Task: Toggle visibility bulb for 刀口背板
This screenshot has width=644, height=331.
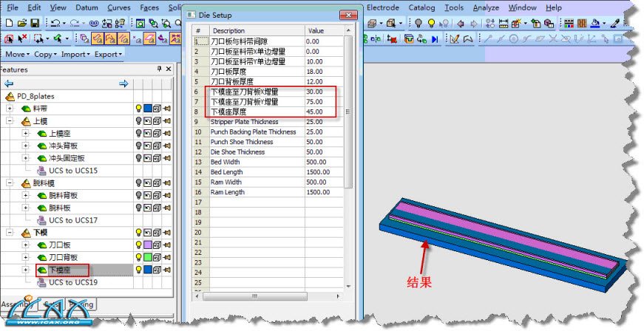Action: point(139,257)
